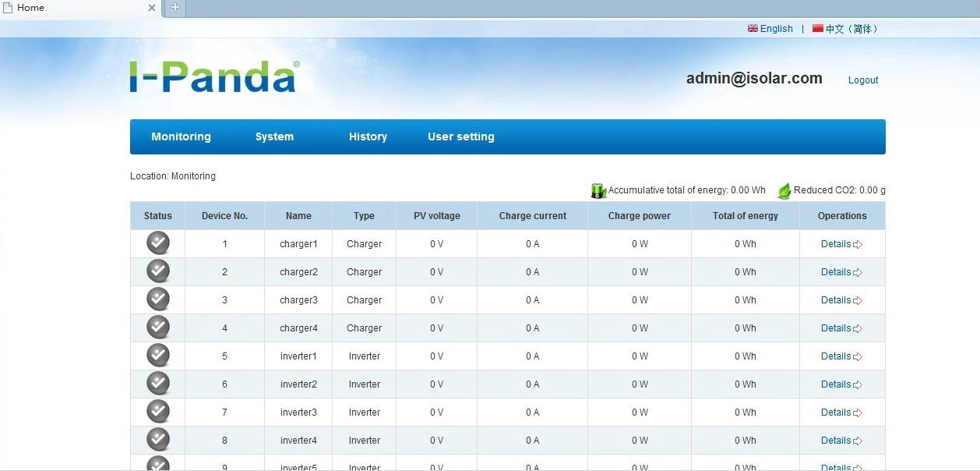
Task: Click the inverter4 name cell
Action: tap(298, 441)
